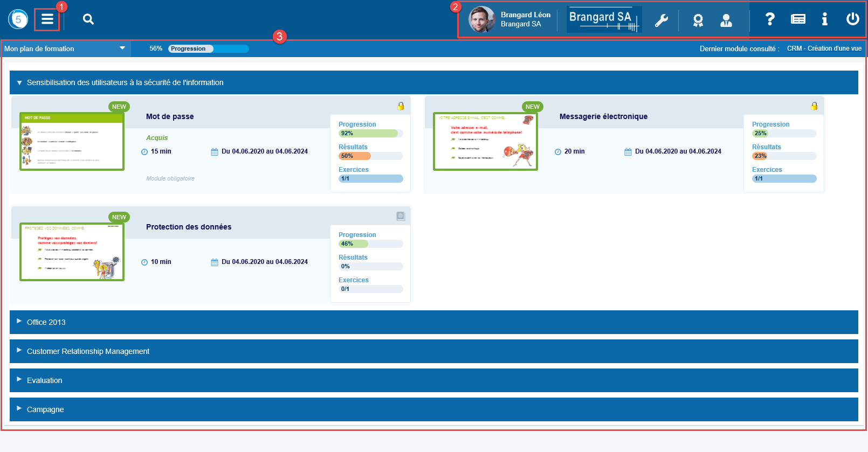Open the Protection des données thumbnail
The height and width of the screenshot is (452, 868).
point(72,252)
